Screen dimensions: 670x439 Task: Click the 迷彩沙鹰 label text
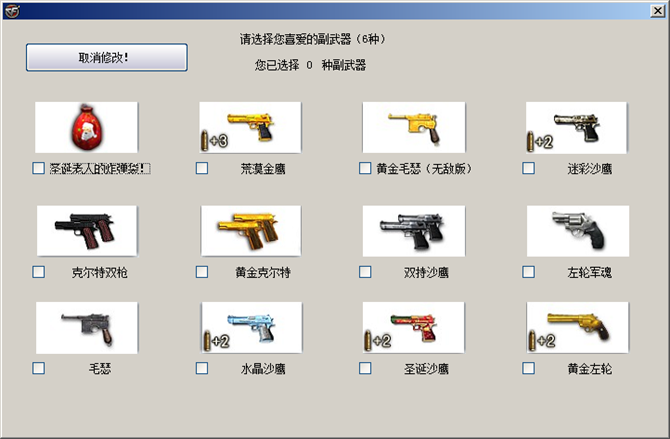pos(589,169)
